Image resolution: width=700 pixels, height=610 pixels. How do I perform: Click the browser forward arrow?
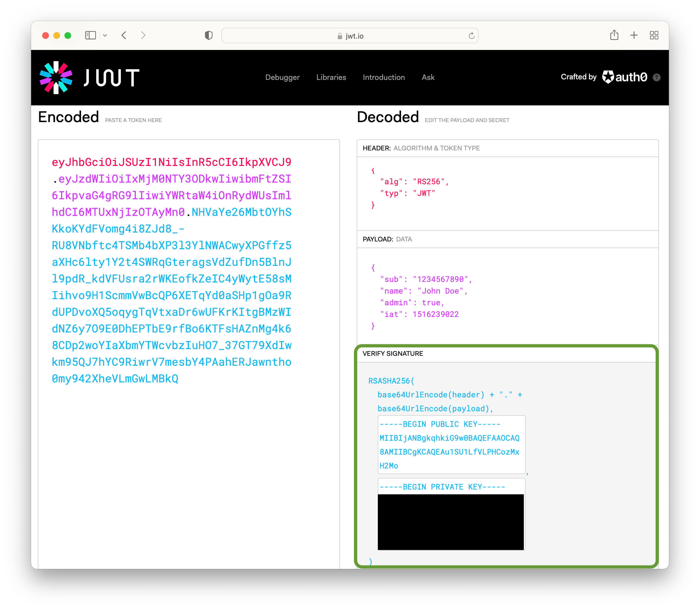point(143,36)
